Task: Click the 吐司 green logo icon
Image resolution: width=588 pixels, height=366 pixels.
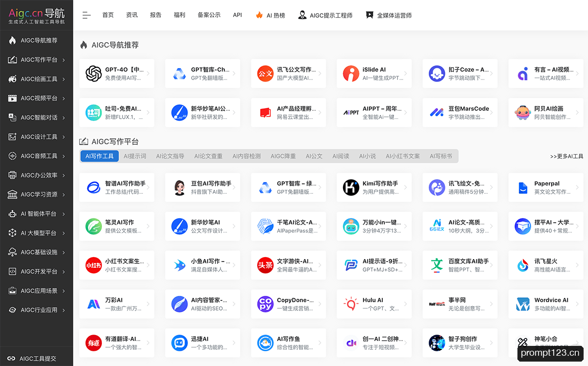Action: point(94,113)
